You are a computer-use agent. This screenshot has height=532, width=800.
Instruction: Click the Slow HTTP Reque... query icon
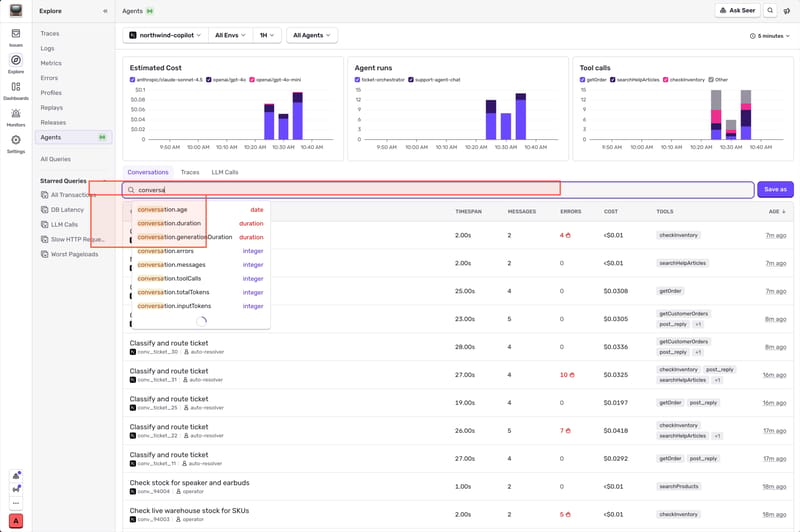pos(44,239)
